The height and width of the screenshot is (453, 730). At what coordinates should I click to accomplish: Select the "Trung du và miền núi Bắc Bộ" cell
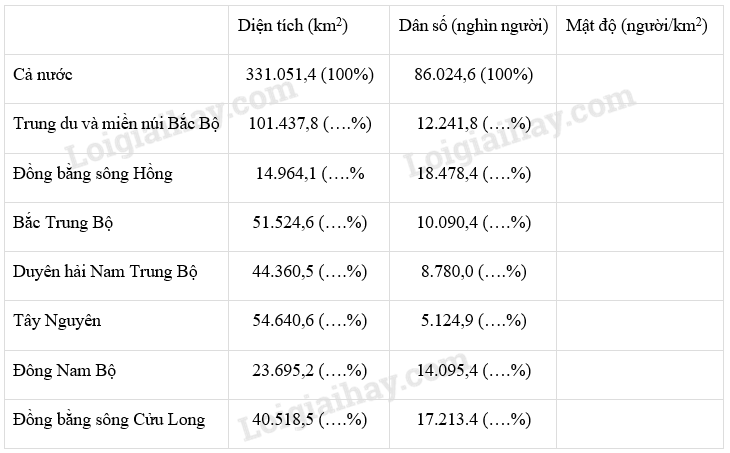(117, 124)
